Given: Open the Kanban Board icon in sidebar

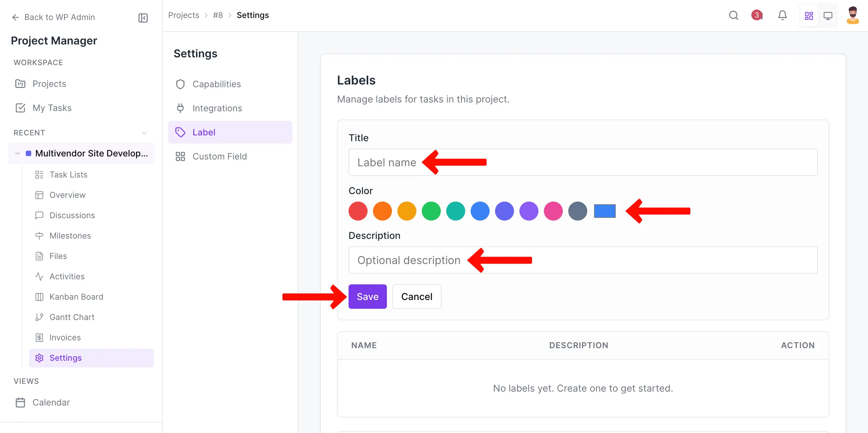Looking at the screenshot, I should 40,297.
